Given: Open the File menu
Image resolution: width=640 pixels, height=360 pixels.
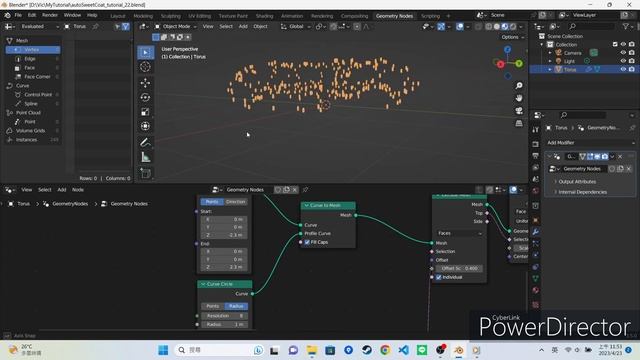Looking at the screenshot, I should [x=18, y=16].
